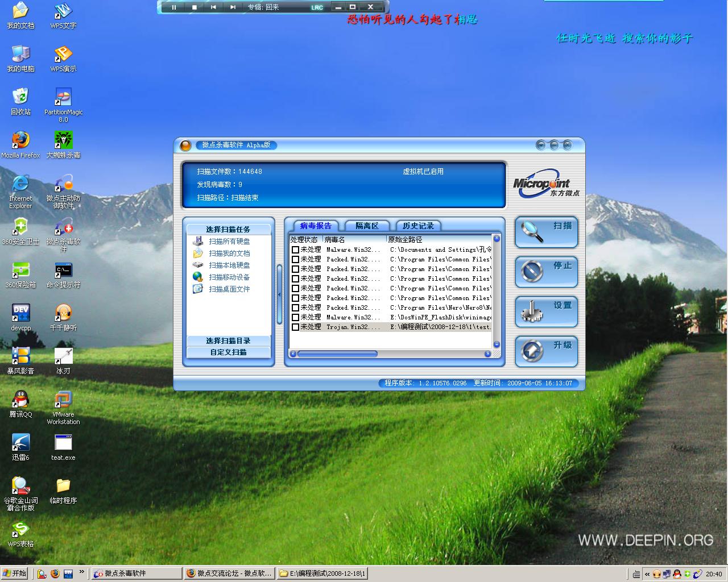Switch to 微点交流论坛 taskbar window

230,573
